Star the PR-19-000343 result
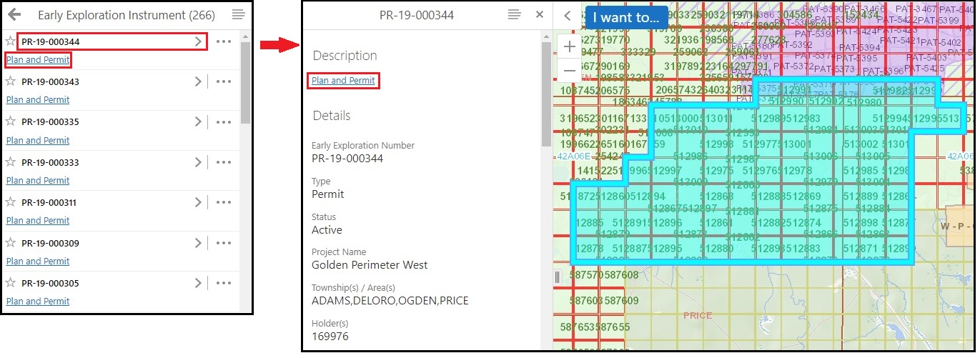The image size is (980, 358). tap(11, 81)
